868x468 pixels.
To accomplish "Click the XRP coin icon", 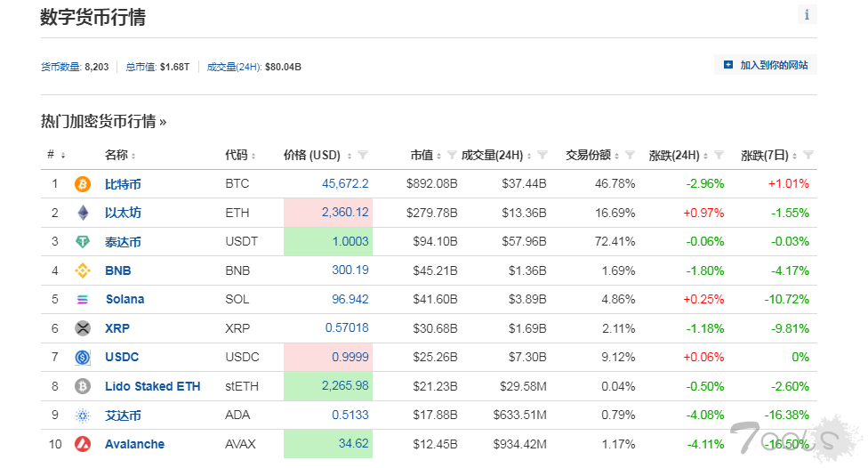I will 83,328.
